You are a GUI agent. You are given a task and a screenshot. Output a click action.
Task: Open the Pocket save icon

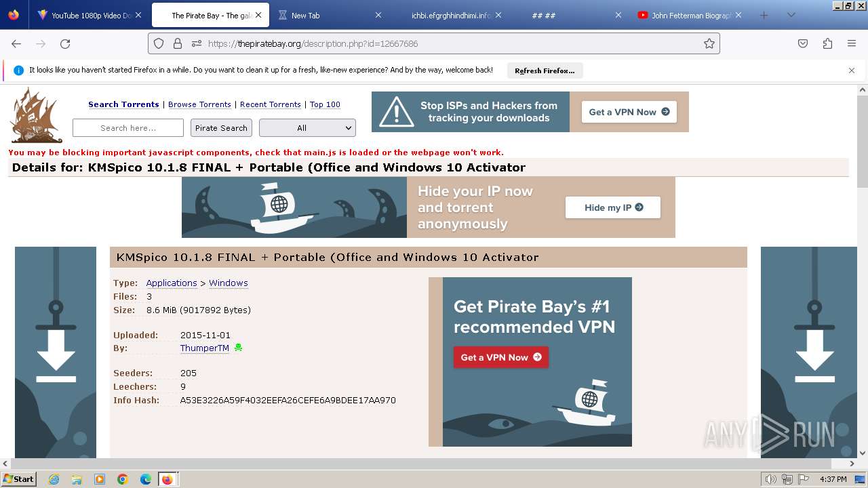pyautogui.click(x=803, y=43)
